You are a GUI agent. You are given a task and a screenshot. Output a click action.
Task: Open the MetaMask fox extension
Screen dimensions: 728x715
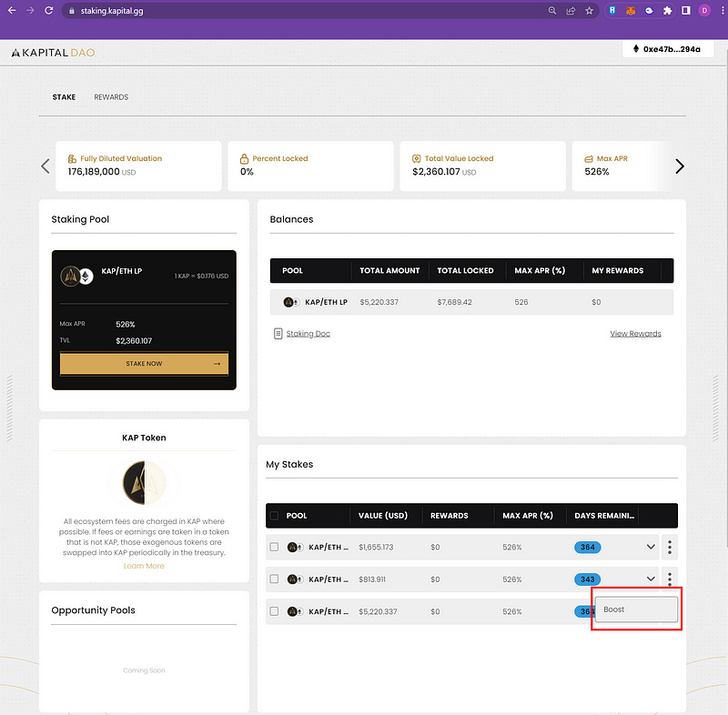click(x=631, y=10)
